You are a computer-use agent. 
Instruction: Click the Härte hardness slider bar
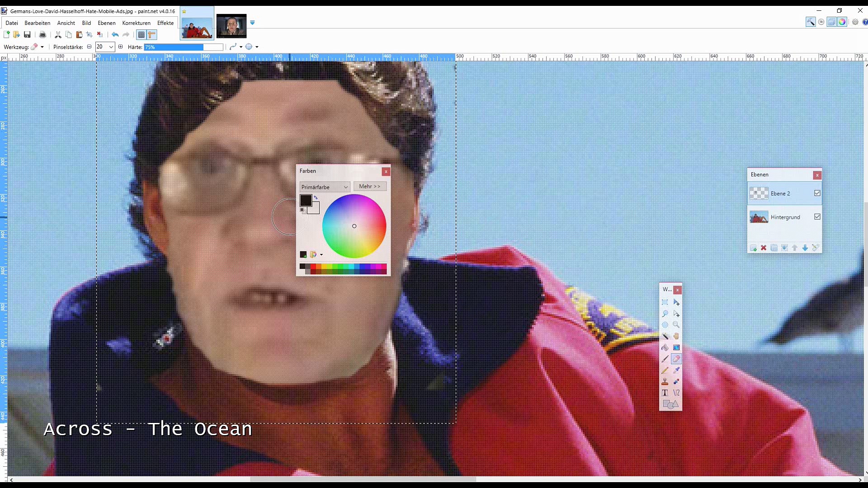point(183,47)
